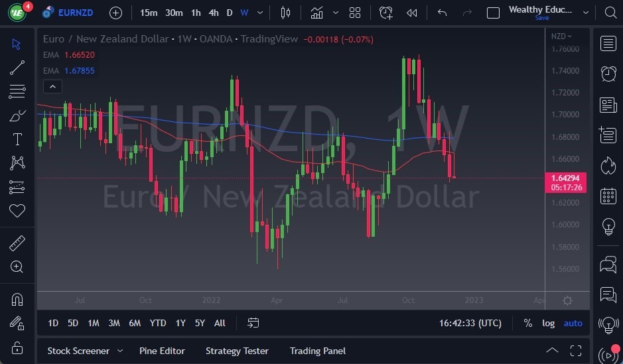Open the NZD currency dropdown
The image size is (623, 364).
[561, 36]
